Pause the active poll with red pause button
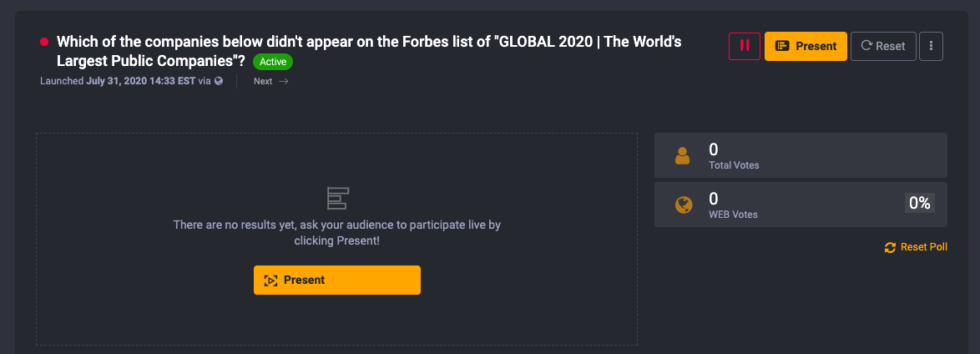 pyautogui.click(x=745, y=46)
